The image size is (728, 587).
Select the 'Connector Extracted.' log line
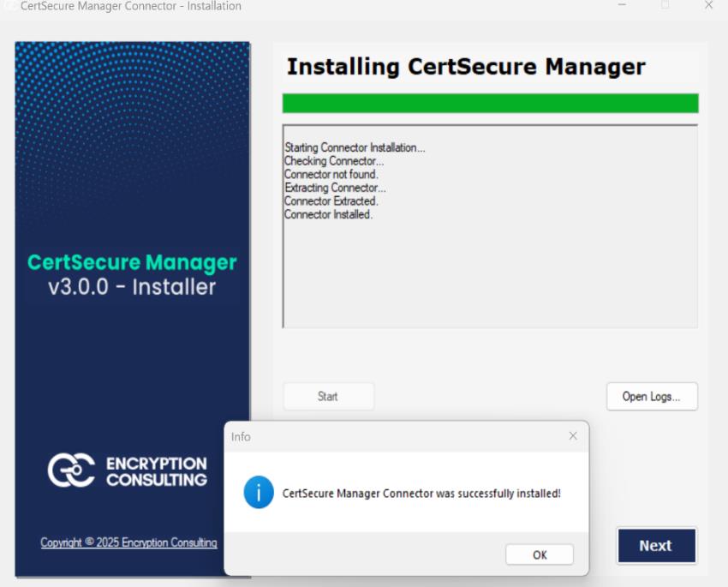coord(331,201)
